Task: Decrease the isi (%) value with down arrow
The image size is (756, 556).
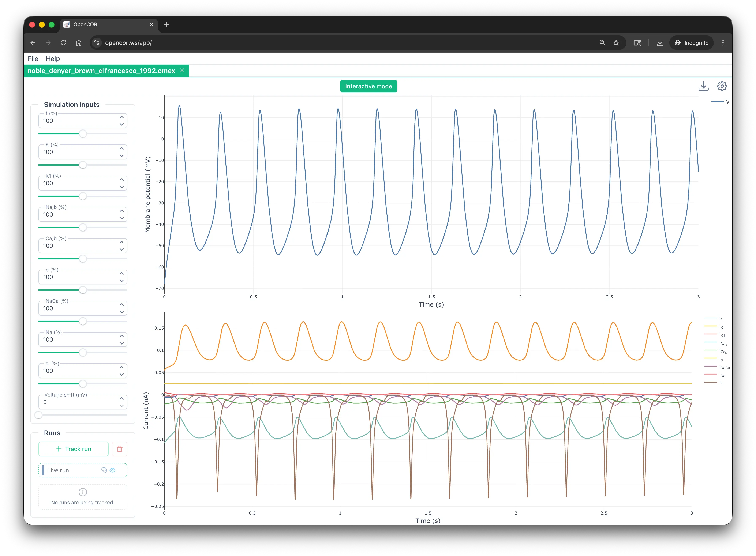Action: click(x=121, y=375)
